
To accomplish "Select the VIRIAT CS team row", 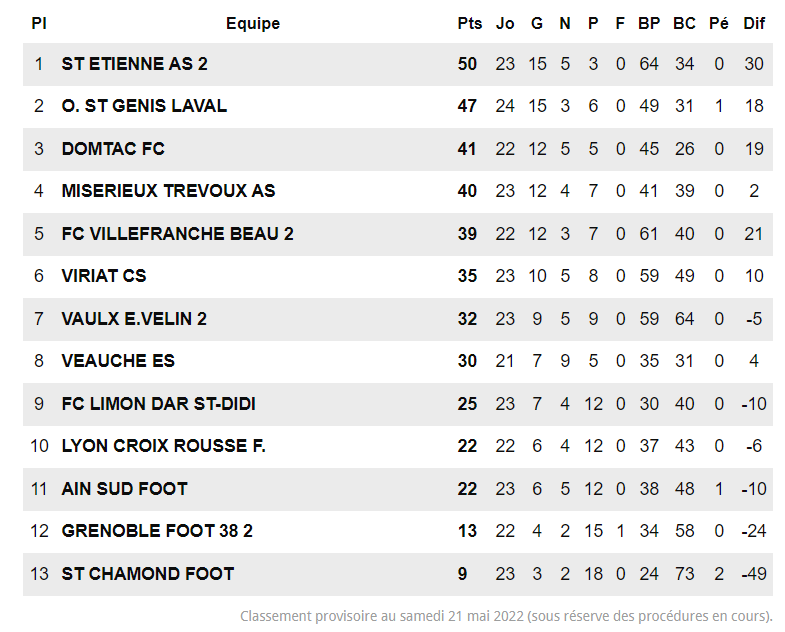I will 104,276.
